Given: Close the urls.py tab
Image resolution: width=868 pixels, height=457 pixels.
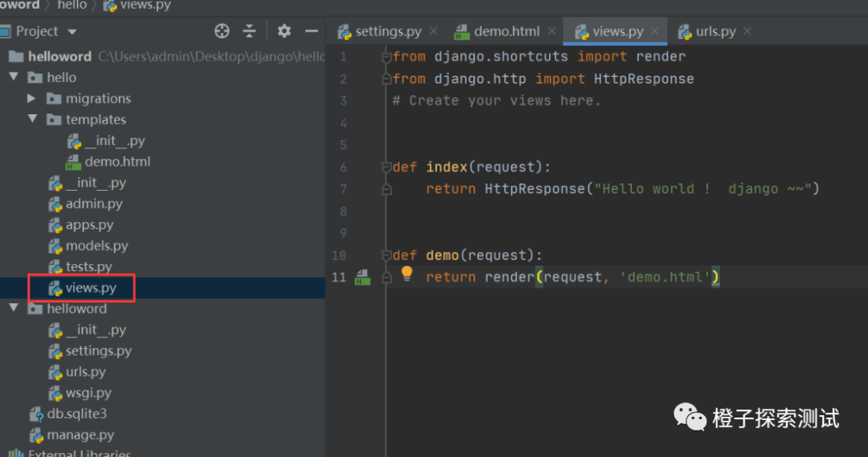Looking at the screenshot, I should pyautogui.click(x=747, y=31).
